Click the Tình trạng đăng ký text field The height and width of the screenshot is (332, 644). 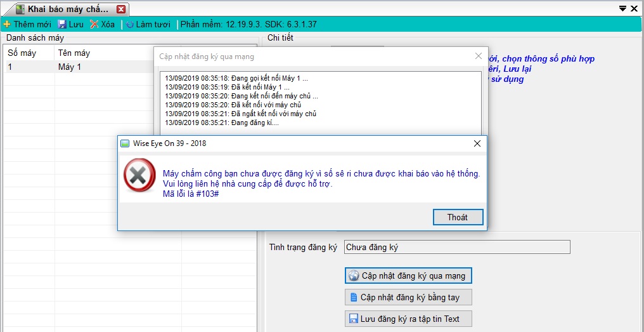click(456, 247)
